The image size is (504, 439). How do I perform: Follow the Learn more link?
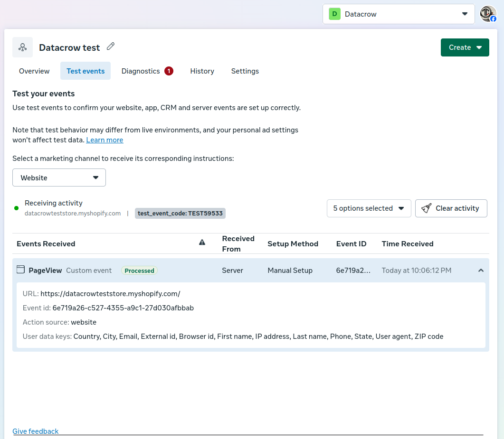pos(105,140)
